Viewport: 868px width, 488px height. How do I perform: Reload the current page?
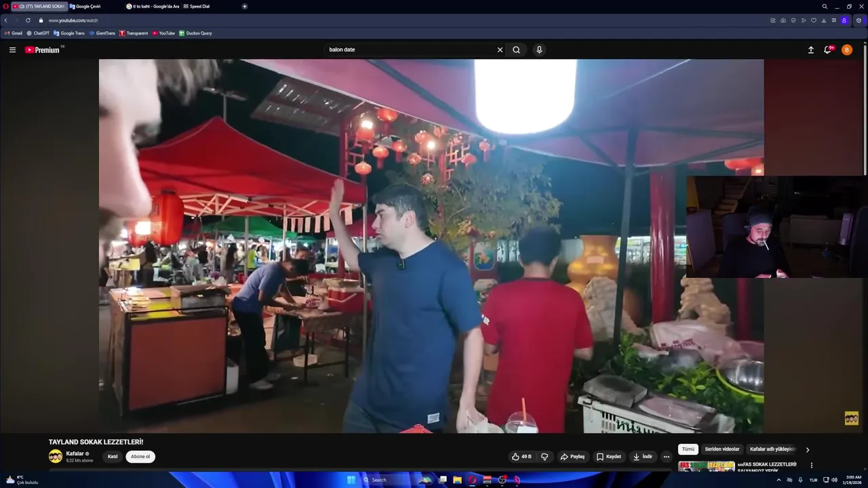[x=28, y=20]
